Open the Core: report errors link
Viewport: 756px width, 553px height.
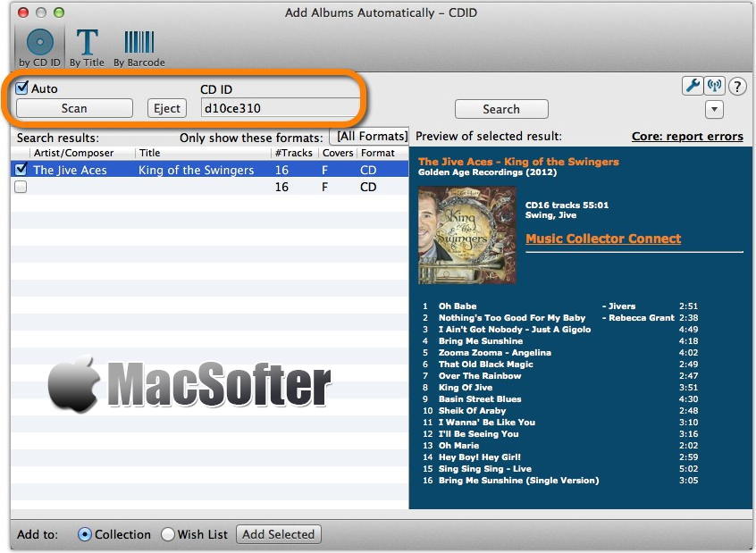coord(687,137)
